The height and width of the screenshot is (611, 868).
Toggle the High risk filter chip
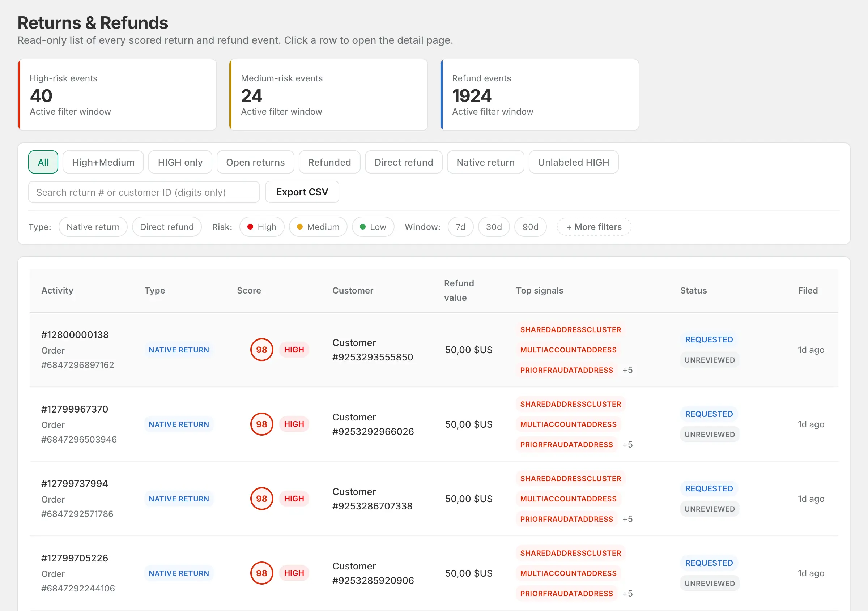262,227
